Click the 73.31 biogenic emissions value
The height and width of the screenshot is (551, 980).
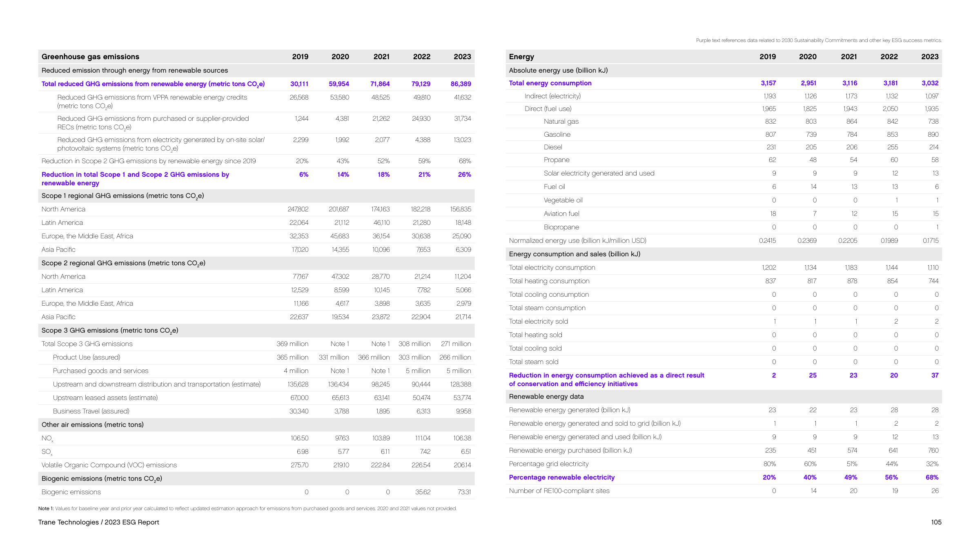tap(464, 492)
